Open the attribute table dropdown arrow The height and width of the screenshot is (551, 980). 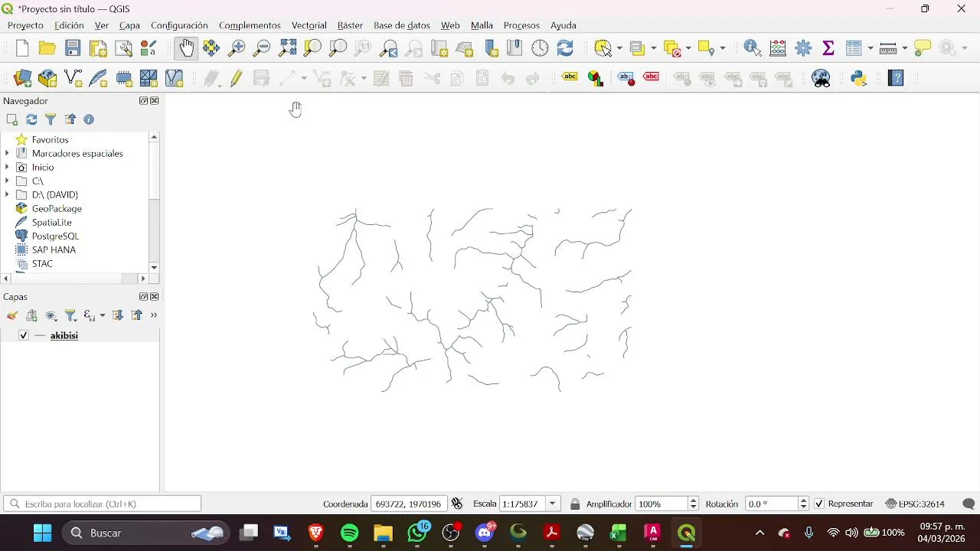pyautogui.click(x=871, y=48)
